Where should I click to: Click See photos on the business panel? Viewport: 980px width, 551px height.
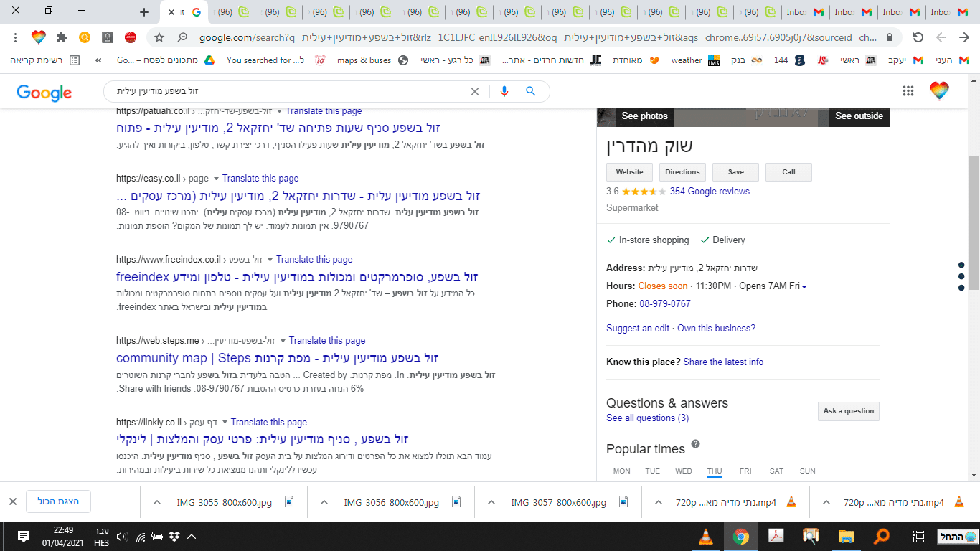pyautogui.click(x=644, y=116)
